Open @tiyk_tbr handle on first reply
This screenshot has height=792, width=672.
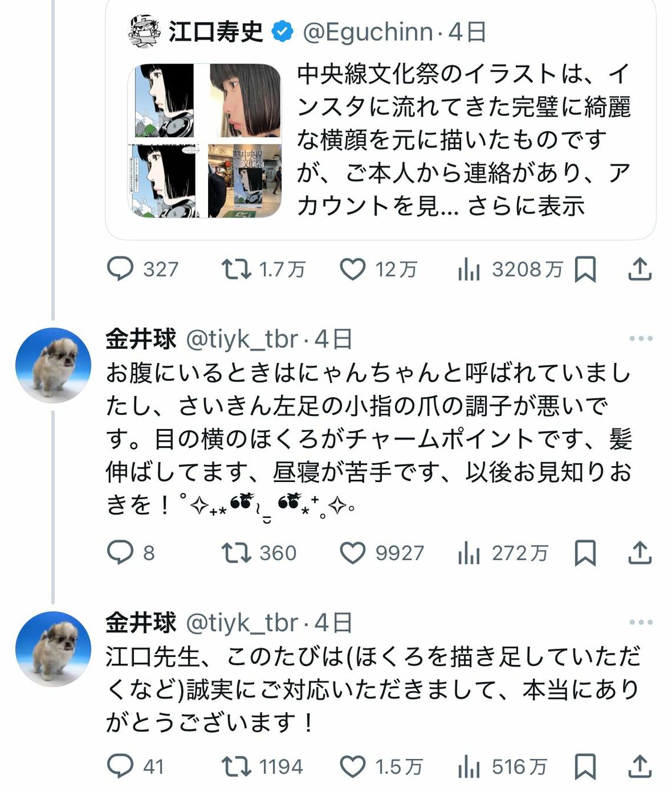click(242, 339)
